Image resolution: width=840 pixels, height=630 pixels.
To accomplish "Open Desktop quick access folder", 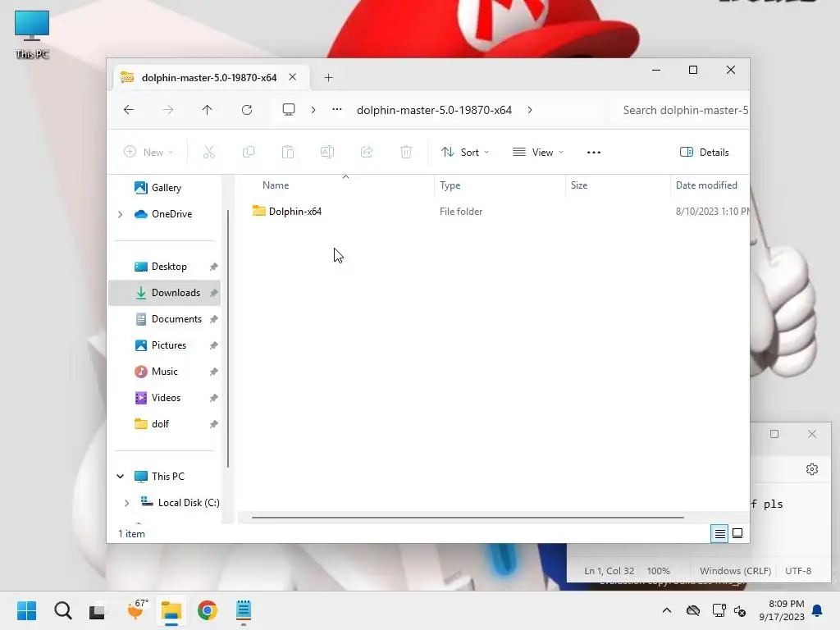I will click(x=169, y=267).
